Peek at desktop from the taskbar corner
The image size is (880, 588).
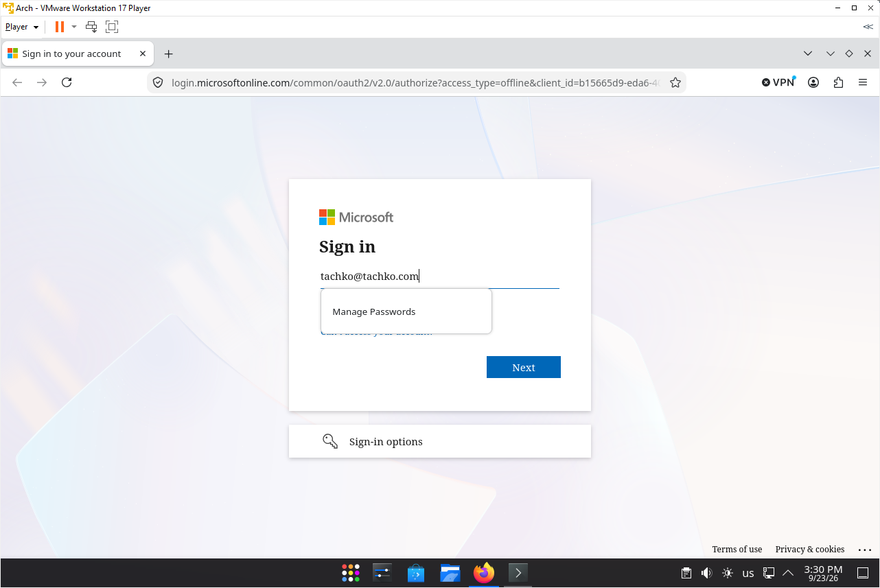click(x=863, y=573)
